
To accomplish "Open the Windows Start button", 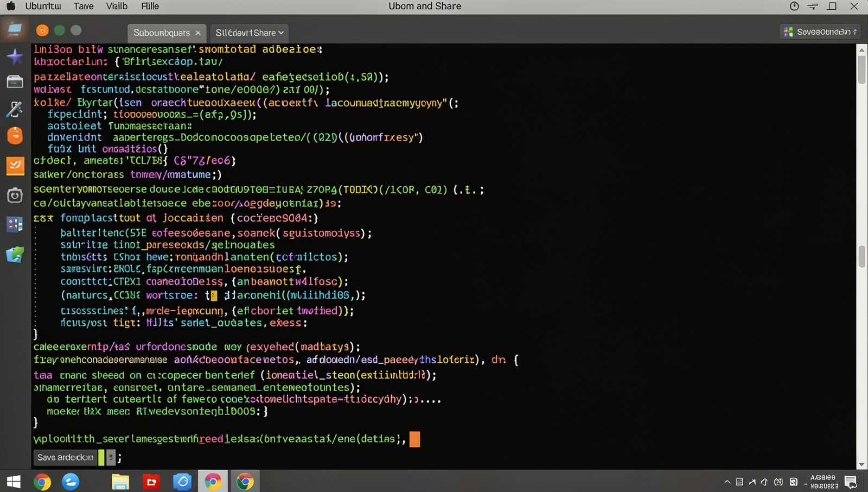I will 14,482.
